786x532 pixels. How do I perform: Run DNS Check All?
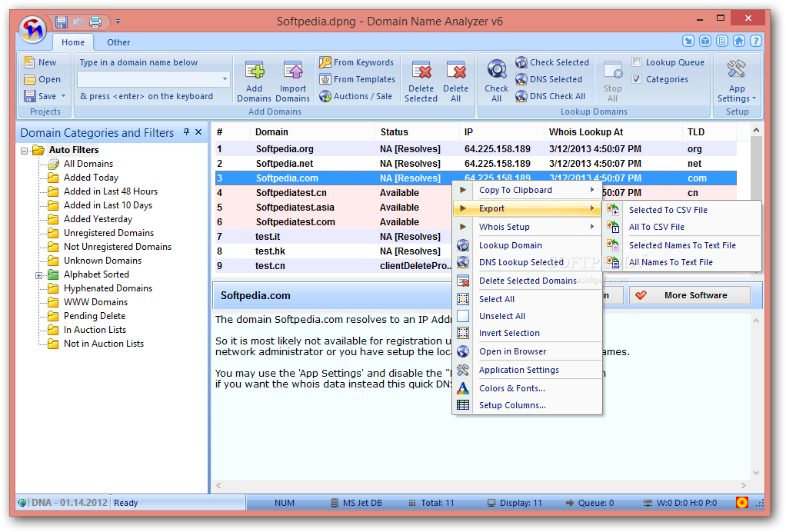(551, 96)
